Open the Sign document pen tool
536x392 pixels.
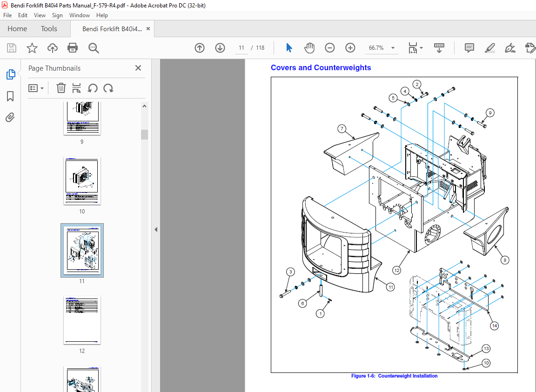pyautogui.click(x=510, y=48)
